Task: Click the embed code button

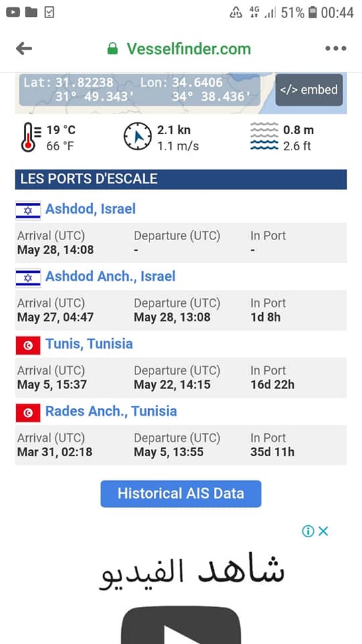Action: (309, 90)
